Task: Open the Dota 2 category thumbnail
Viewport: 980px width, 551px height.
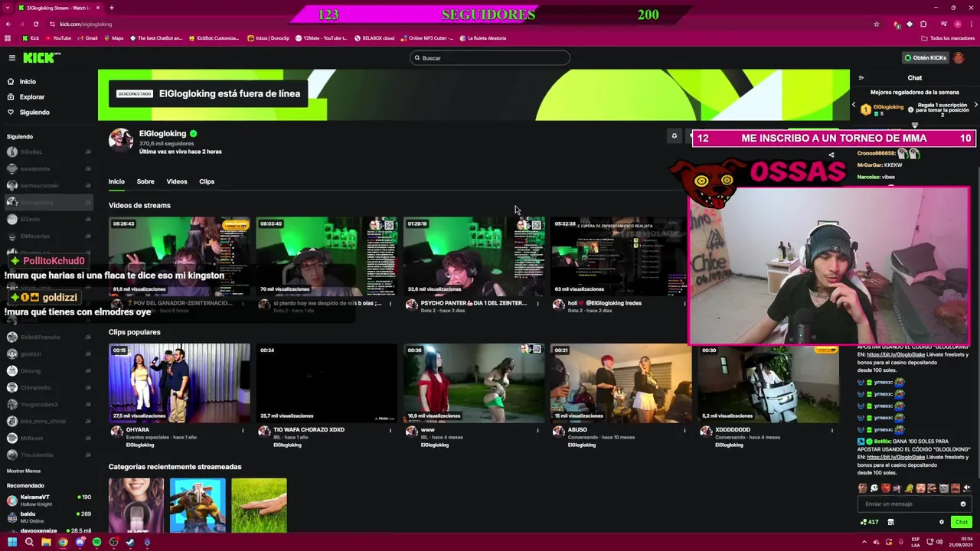Action: point(198,505)
